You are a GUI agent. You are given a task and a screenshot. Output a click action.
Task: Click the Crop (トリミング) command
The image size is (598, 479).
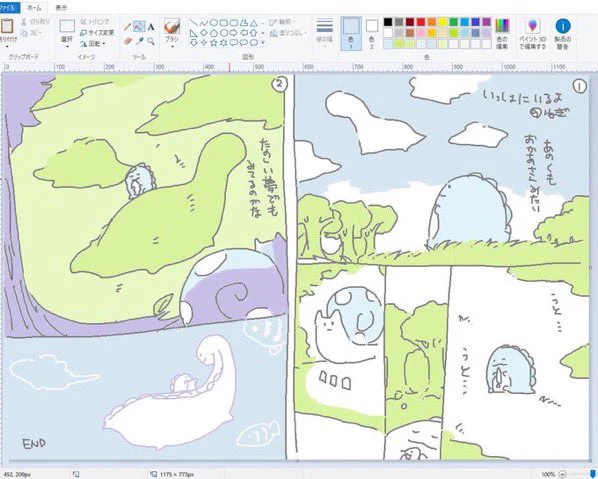pos(95,22)
